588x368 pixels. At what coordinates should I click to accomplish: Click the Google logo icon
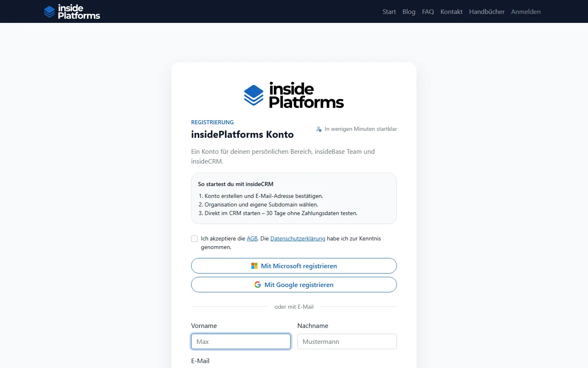click(x=258, y=285)
